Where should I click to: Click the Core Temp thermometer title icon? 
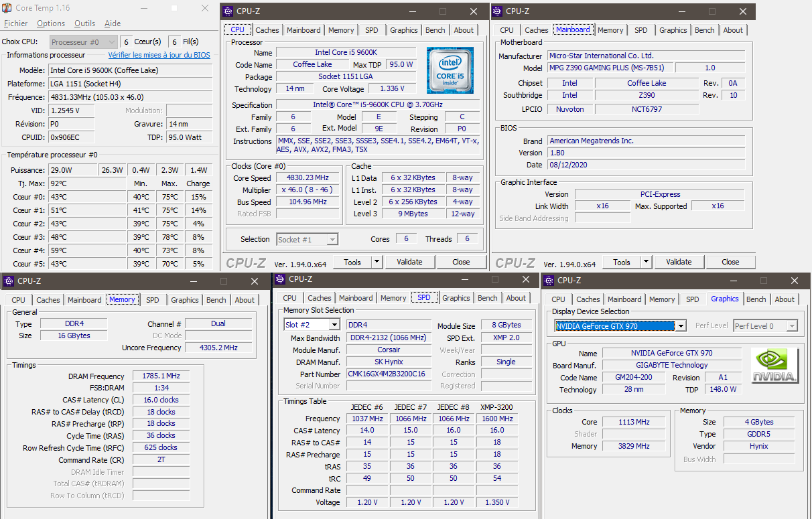[x=7, y=8]
